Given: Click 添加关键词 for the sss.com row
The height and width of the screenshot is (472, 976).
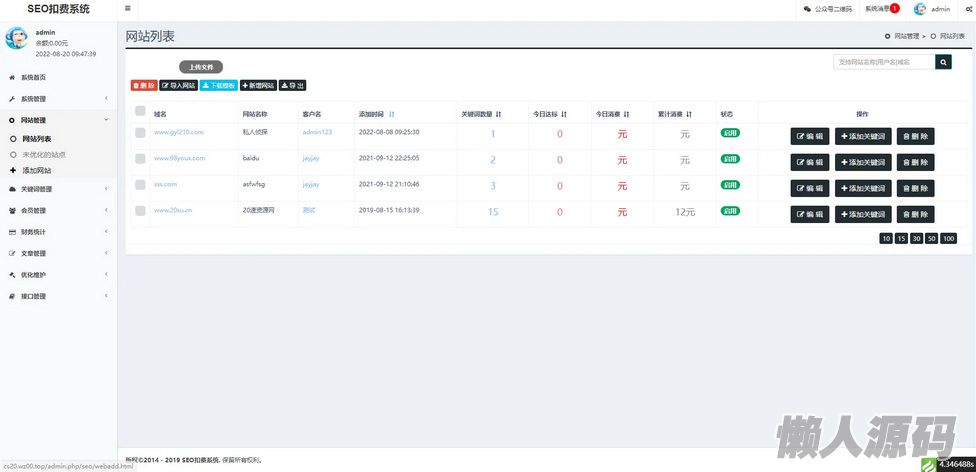Looking at the screenshot, I should click(x=863, y=188).
